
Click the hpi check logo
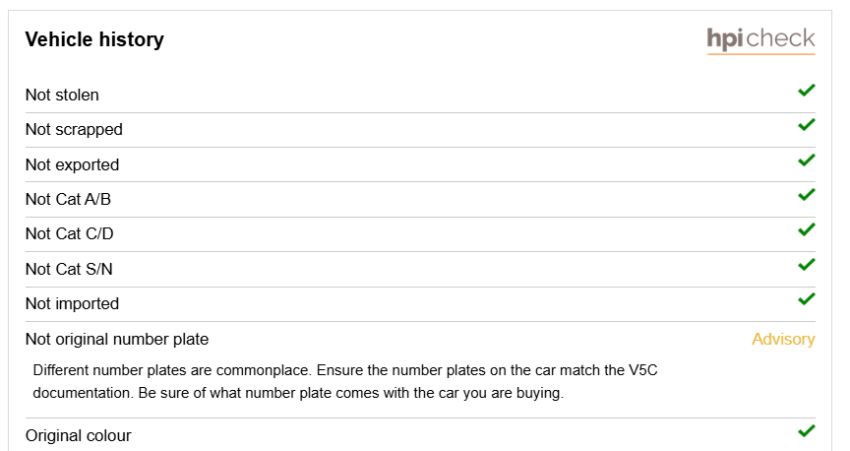tap(761, 40)
